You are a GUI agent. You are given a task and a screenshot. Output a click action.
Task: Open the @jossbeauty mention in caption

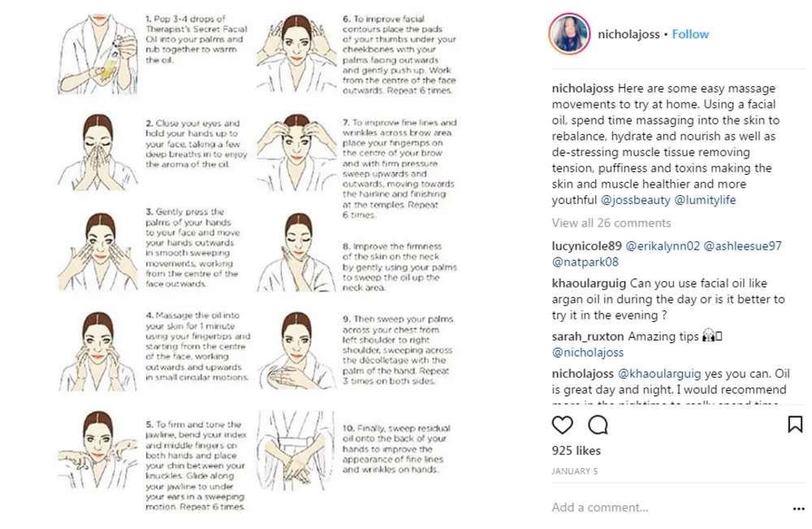coord(636,200)
